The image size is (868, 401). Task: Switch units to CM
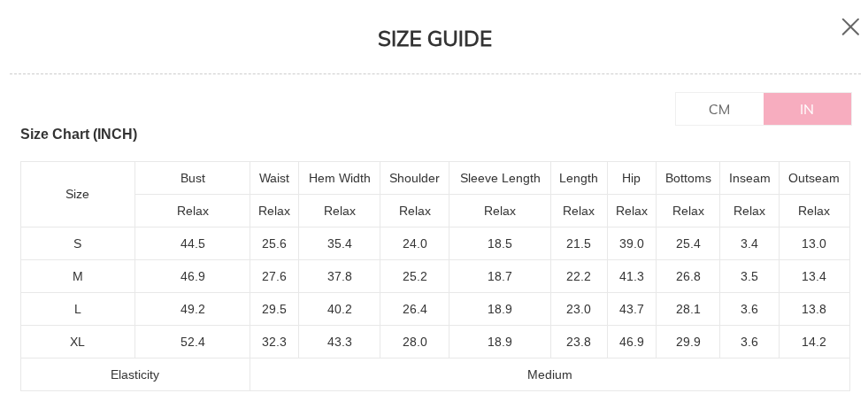pyautogui.click(x=719, y=109)
